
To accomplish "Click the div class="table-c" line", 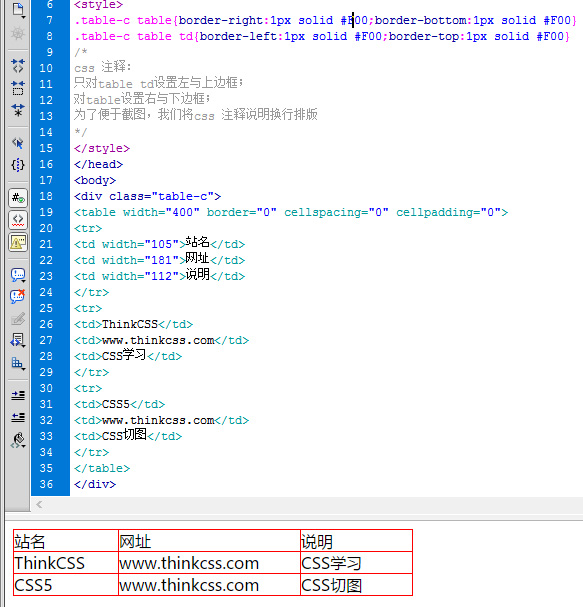I will pyautogui.click(x=147, y=196).
